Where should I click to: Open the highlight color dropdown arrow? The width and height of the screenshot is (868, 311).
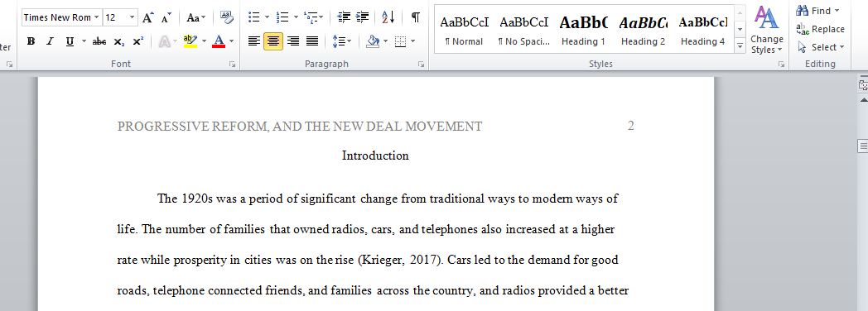(x=205, y=41)
